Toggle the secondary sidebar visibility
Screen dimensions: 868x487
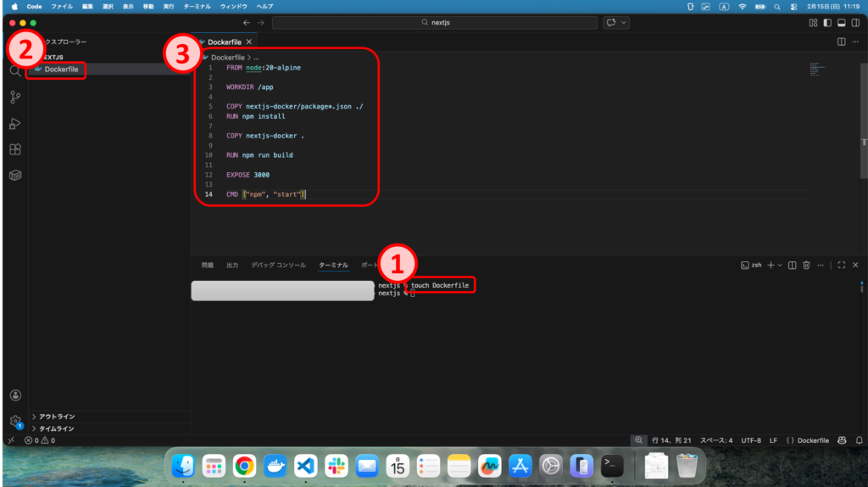855,23
